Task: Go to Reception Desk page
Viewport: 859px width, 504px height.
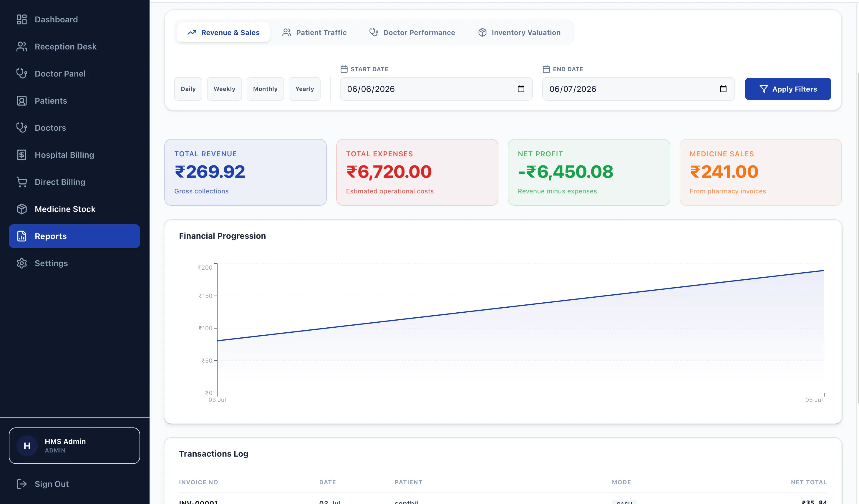Action: point(74,47)
